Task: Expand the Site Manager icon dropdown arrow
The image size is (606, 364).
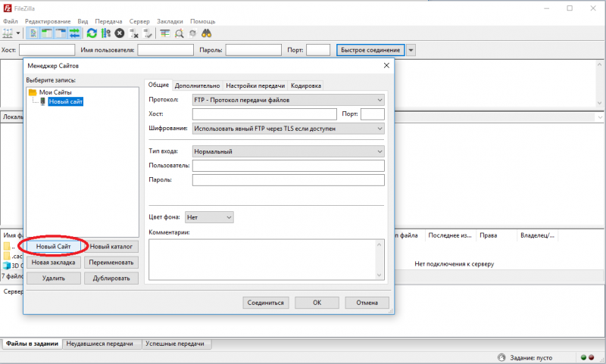Action: [x=17, y=33]
